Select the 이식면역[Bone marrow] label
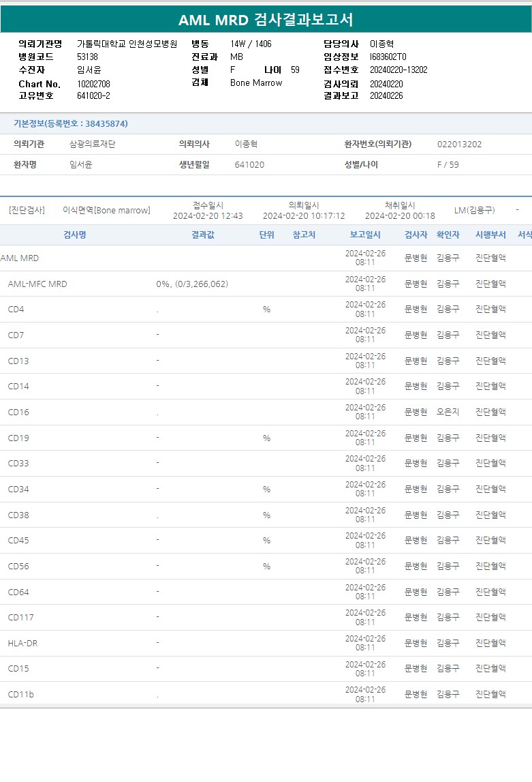532x782 pixels. coord(106,210)
